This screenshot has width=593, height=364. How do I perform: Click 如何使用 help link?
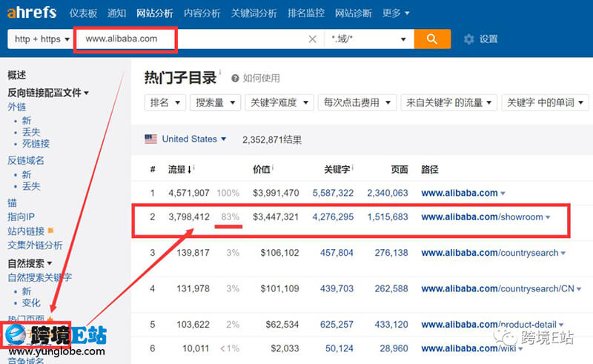pyautogui.click(x=262, y=79)
